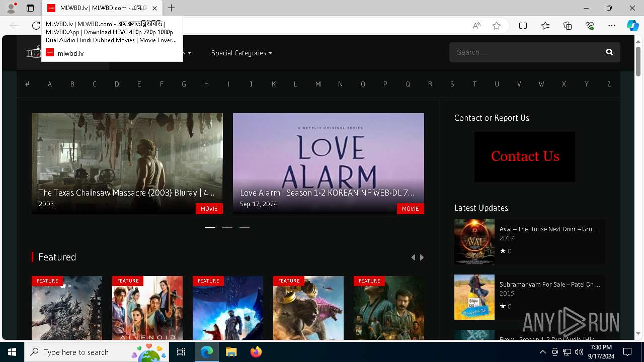This screenshot has height=362, width=644.
Task: Click the site search magnifier icon
Action: tap(609, 52)
